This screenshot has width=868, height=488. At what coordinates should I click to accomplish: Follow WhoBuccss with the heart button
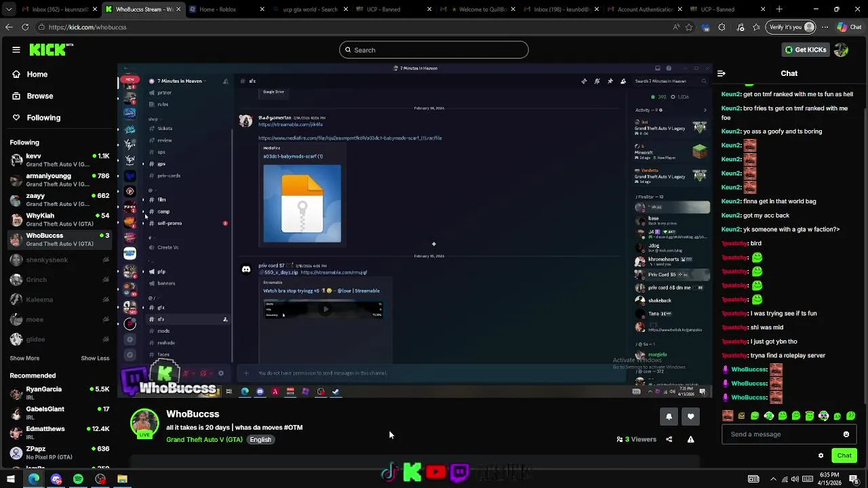690,416
